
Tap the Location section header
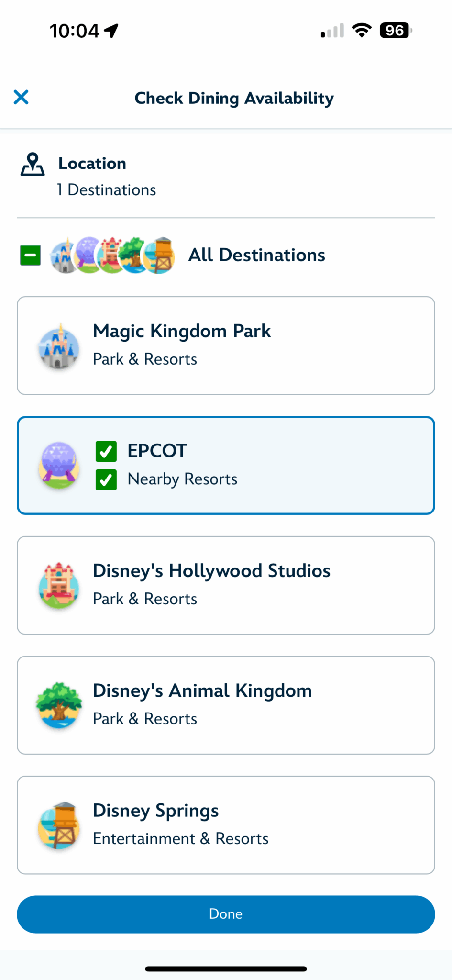click(x=92, y=164)
